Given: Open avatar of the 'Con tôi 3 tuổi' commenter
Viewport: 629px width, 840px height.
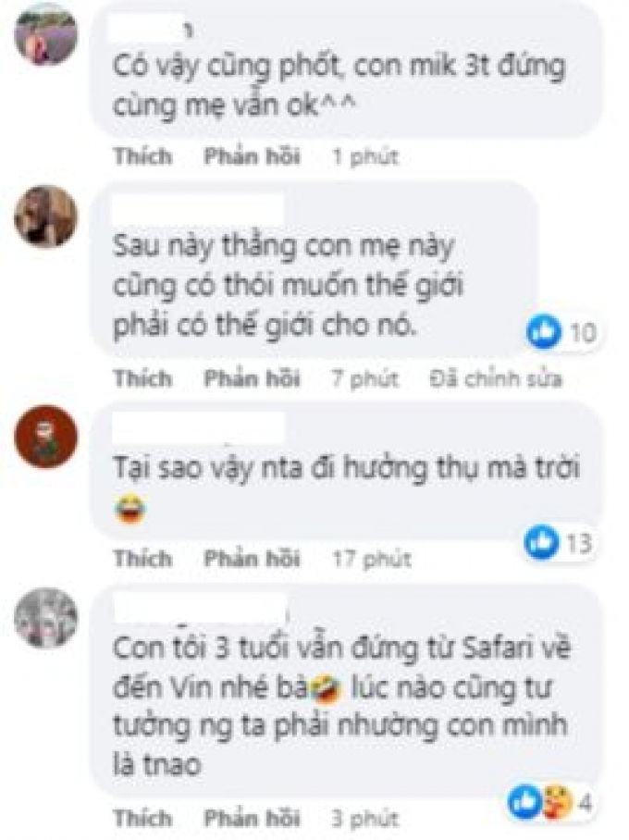Looking at the screenshot, I should click(45, 618).
